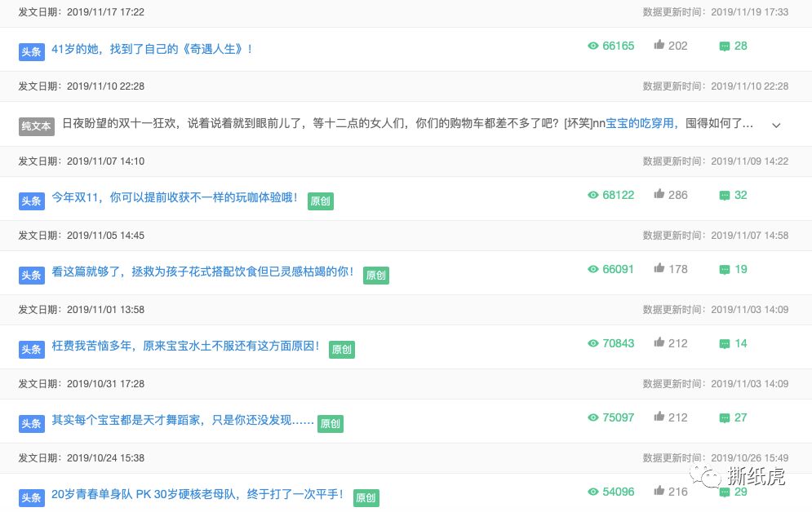Click the eye icon beside 70843 views

(x=593, y=343)
